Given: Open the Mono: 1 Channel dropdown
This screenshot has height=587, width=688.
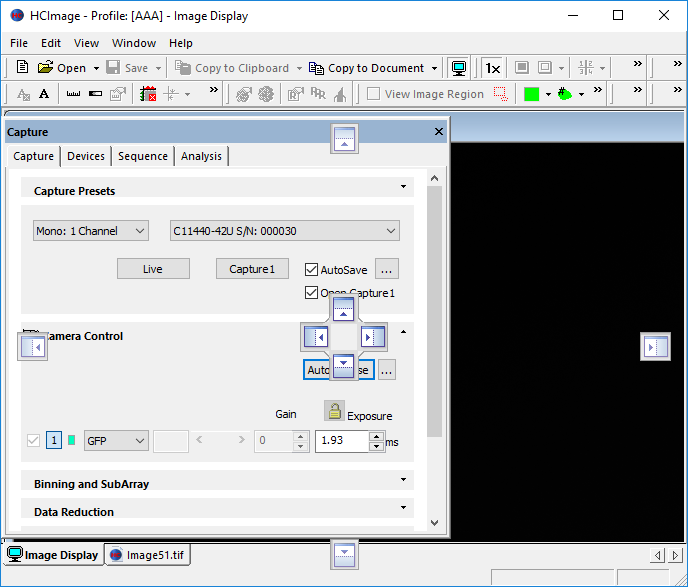Looking at the screenshot, I should [90, 231].
